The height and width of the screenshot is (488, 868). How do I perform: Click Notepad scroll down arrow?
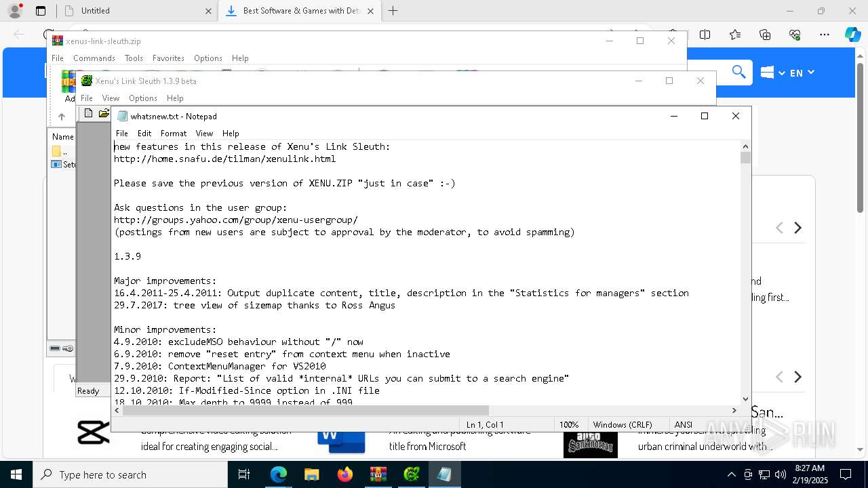point(746,399)
